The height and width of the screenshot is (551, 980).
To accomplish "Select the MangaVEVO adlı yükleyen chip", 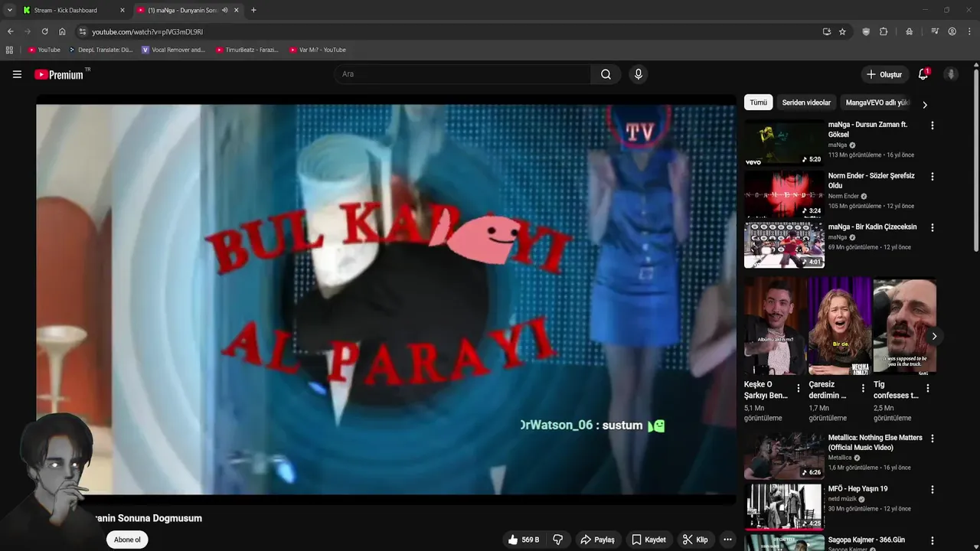I will (x=877, y=103).
